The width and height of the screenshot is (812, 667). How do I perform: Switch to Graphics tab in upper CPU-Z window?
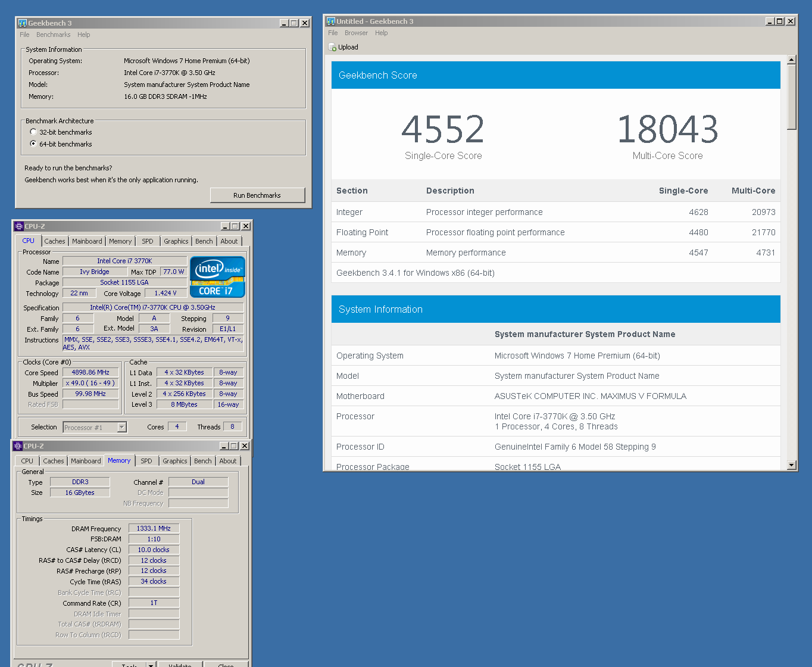tap(176, 241)
